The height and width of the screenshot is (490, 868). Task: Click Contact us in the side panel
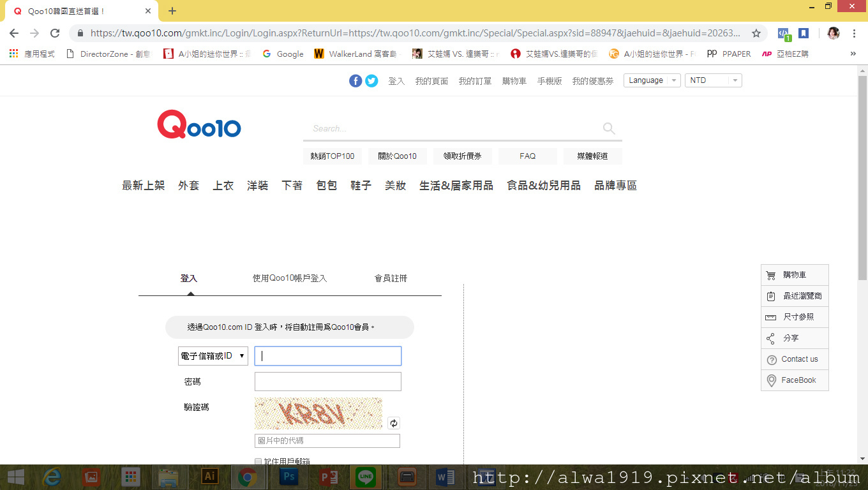pyautogui.click(x=795, y=359)
